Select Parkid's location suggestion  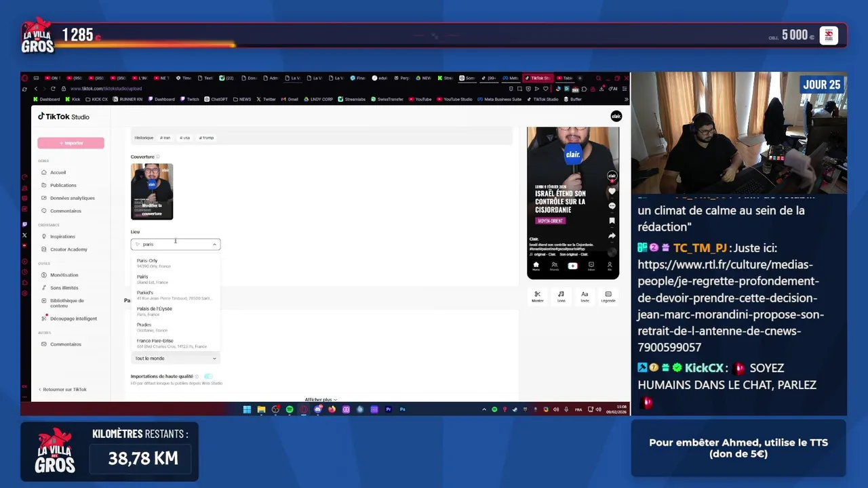(176, 295)
